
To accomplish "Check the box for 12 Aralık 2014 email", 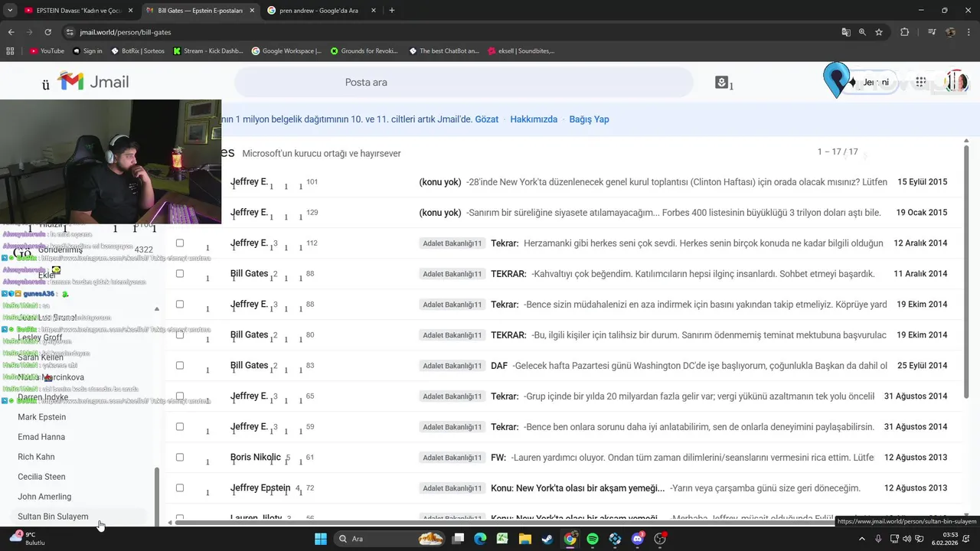I will click(x=180, y=243).
